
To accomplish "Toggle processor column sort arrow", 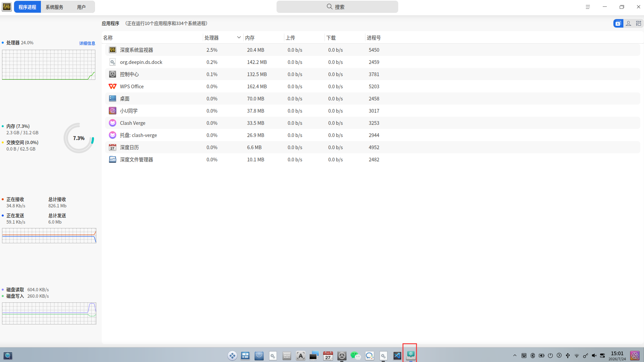I will point(239,38).
